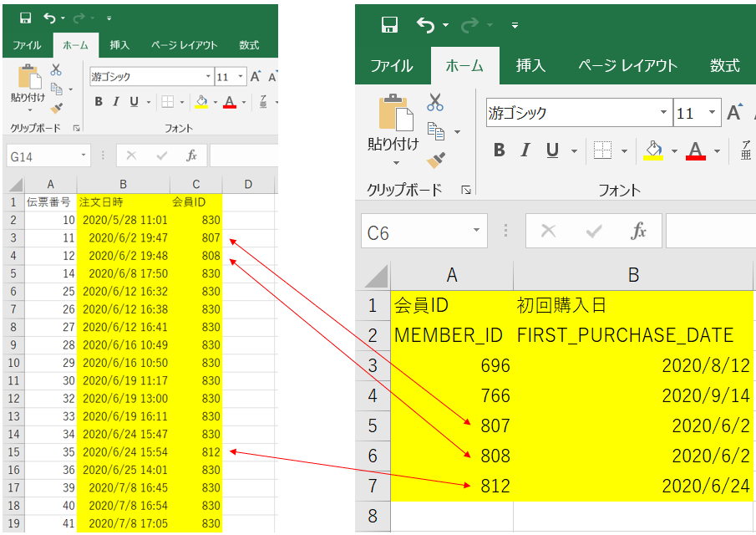Open the Name Box dropdown showing G14
The image size is (756, 535).
(x=84, y=155)
